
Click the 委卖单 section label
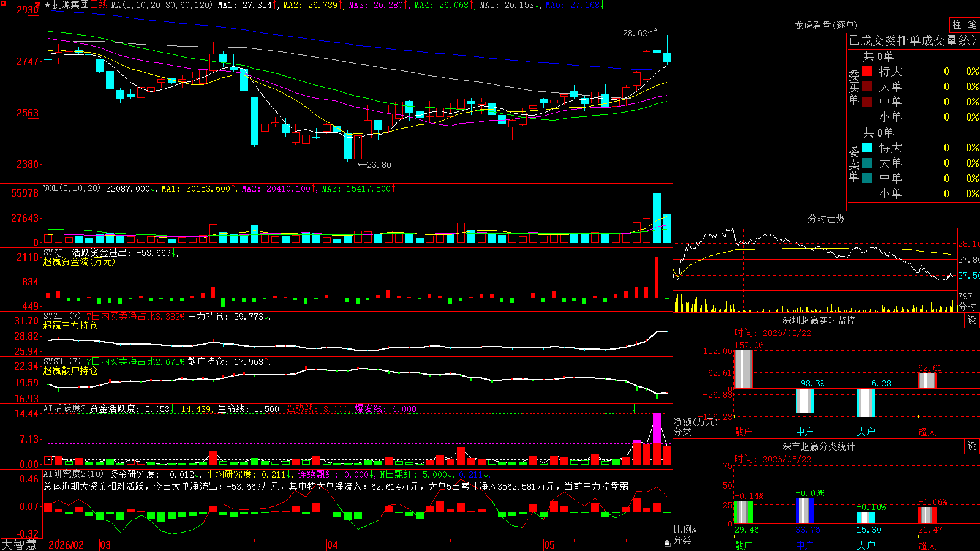point(854,163)
